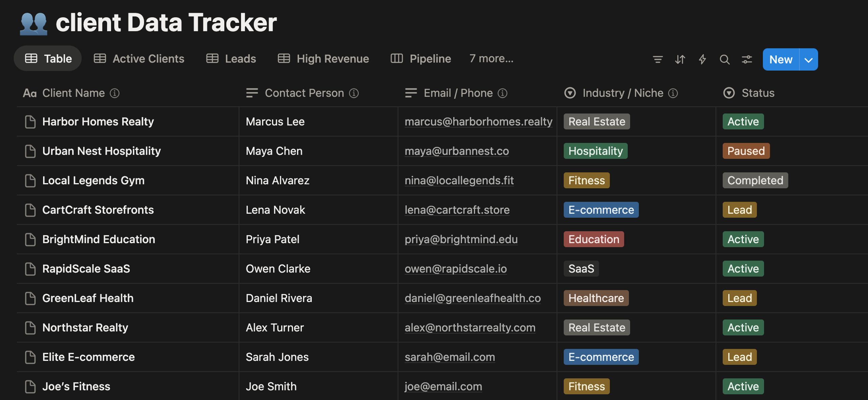Viewport: 868px width, 400px height.
Task: Click the page icon for Harbor Homes Realty
Action: (30, 122)
